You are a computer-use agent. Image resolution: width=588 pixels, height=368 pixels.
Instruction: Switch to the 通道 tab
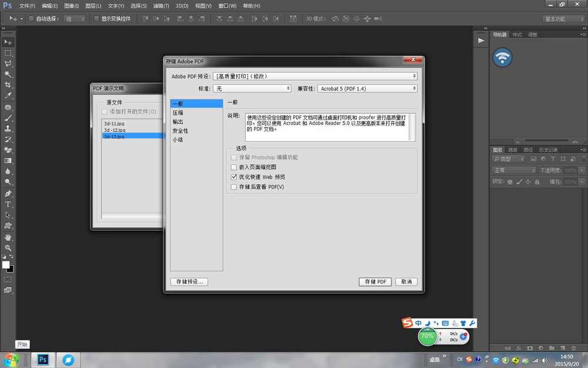click(513, 150)
